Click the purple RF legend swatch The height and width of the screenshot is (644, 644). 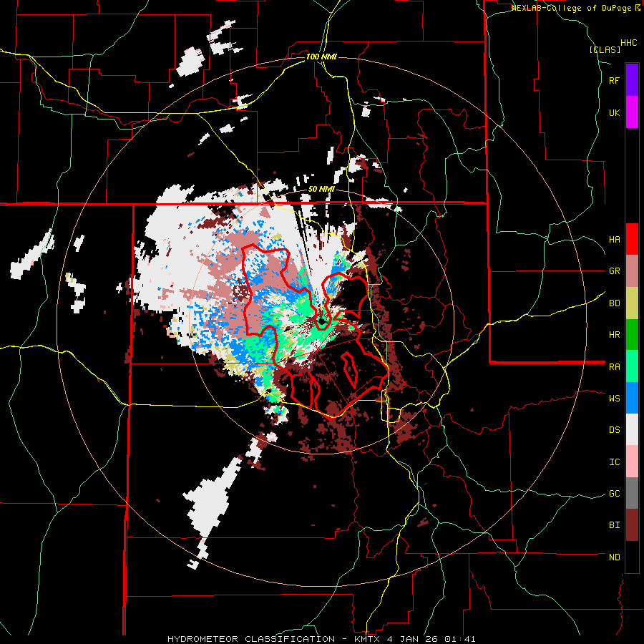tap(632, 80)
